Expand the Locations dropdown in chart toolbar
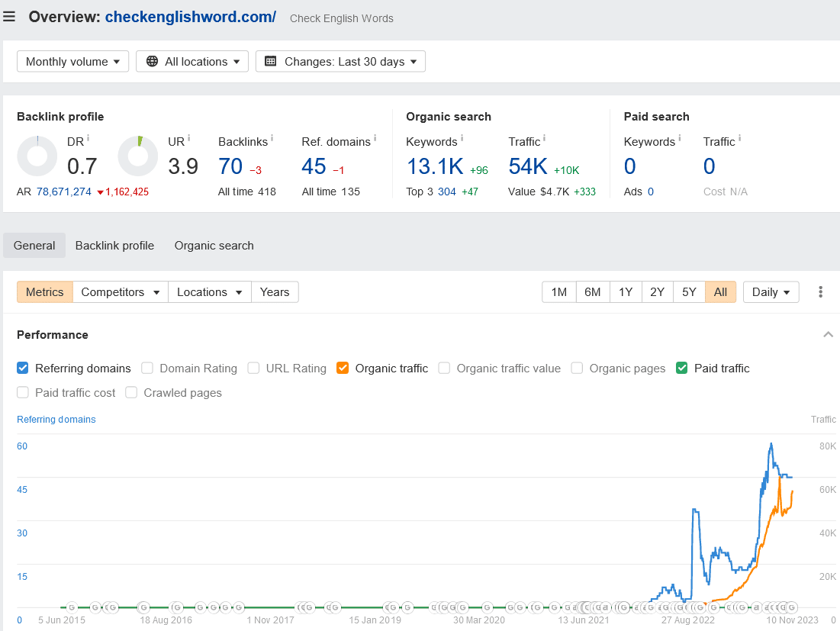The image size is (840, 631). [210, 292]
